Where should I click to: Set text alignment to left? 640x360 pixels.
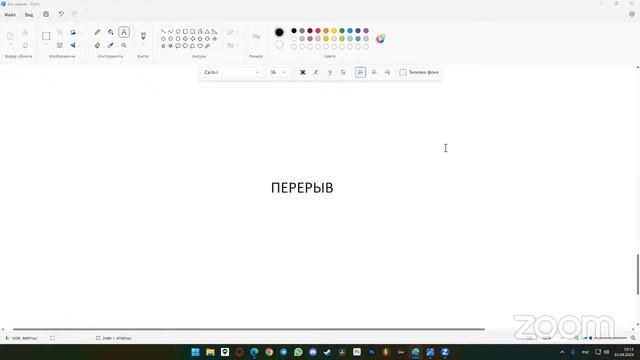point(360,72)
